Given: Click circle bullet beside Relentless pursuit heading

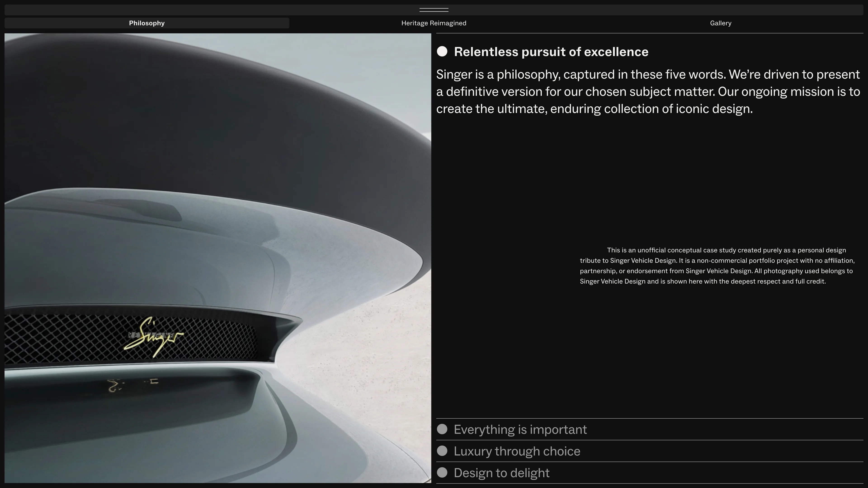Looking at the screenshot, I should (x=442, y=52).
